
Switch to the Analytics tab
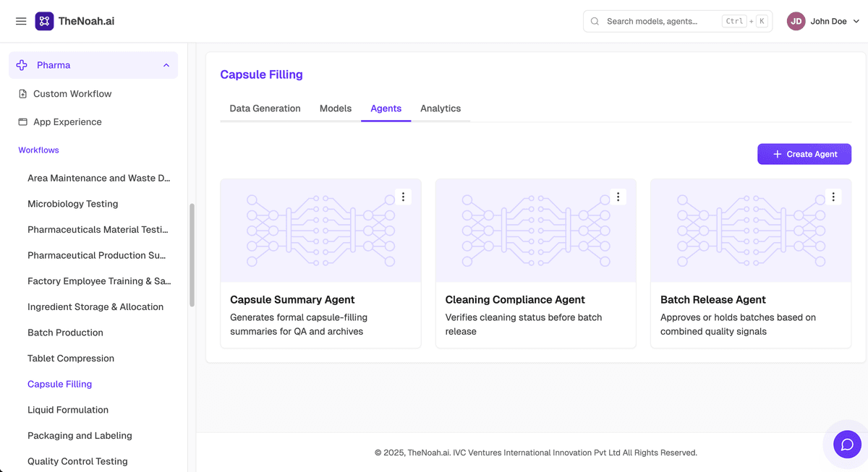pyautogui.click(x=441, y=108)
